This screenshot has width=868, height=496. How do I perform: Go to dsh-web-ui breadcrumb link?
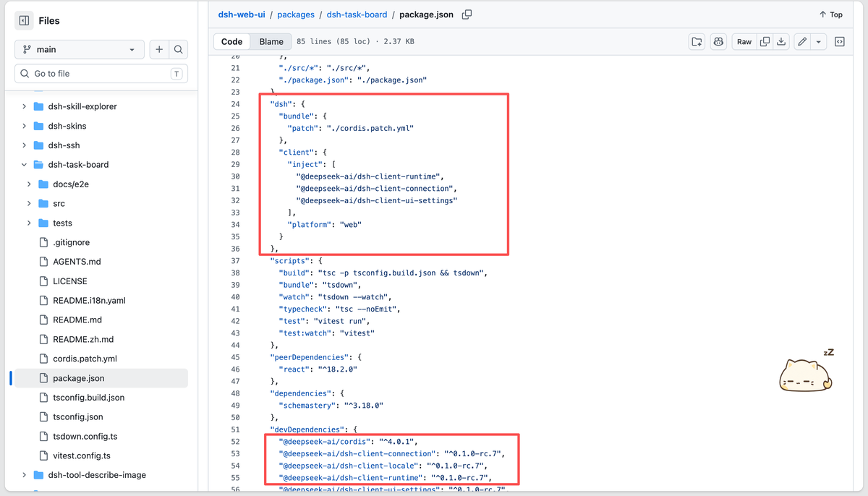[x=242, y=14]
